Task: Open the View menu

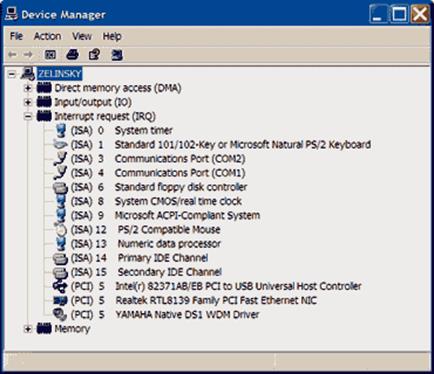Action: [x=82, y=36]
